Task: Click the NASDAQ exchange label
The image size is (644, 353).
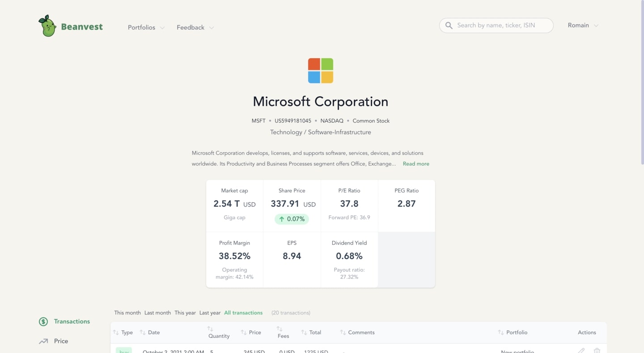Action: point(332,121)
